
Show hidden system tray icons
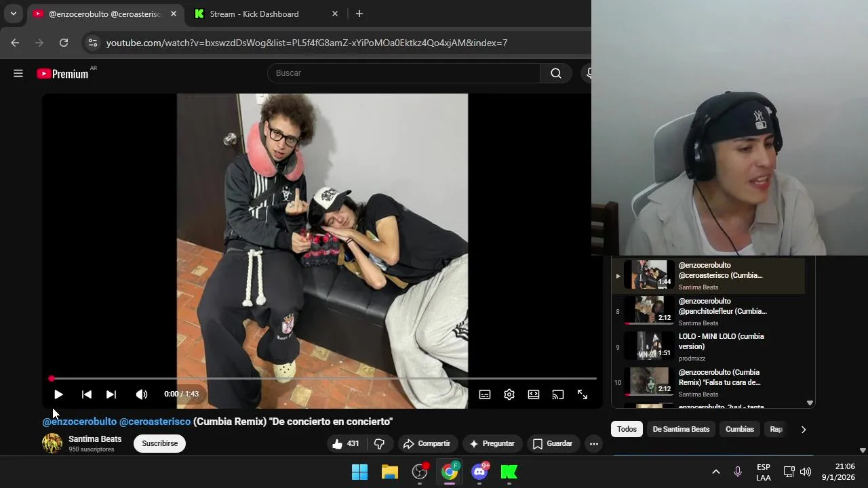[715, 472]
